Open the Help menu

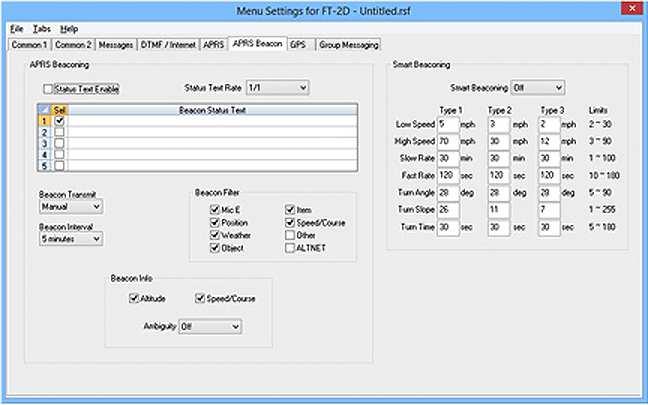(69, 29)
